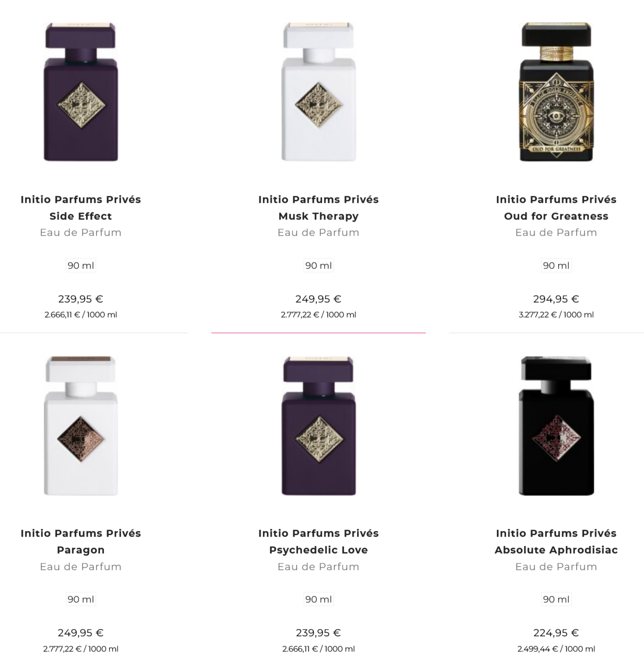The width and height of the screenshot is (644, 662).
Task: Open the Absolute Aphrodisiac bottle image
Action: coord(556,426)
